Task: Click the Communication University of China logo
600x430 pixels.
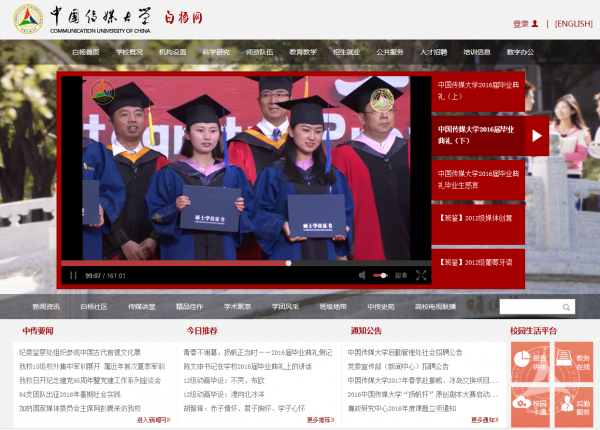Action: (x=28, y=20)
